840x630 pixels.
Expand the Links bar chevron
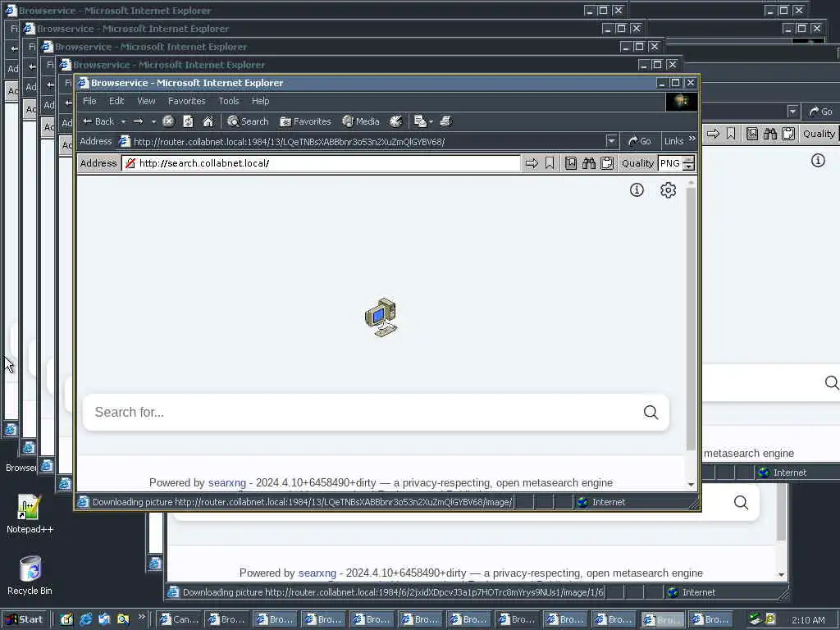[692, 139]
